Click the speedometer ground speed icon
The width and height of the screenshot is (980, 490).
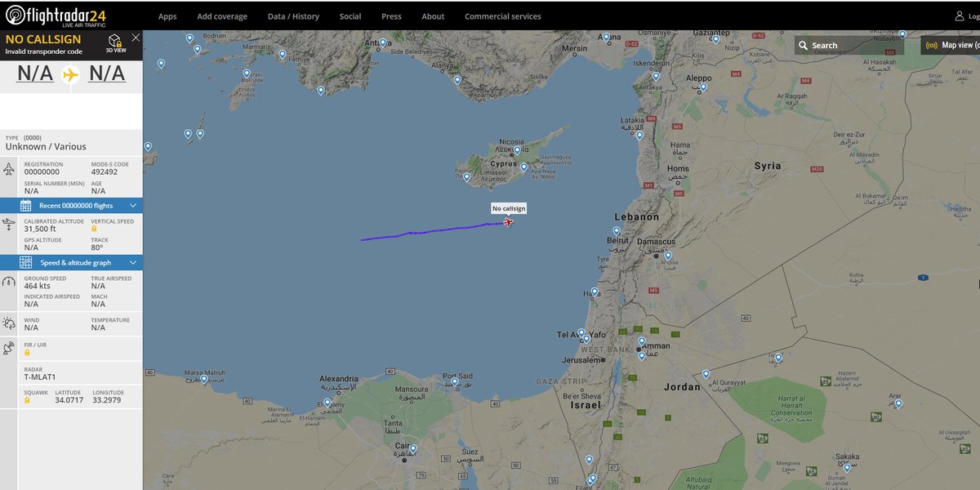9,282
